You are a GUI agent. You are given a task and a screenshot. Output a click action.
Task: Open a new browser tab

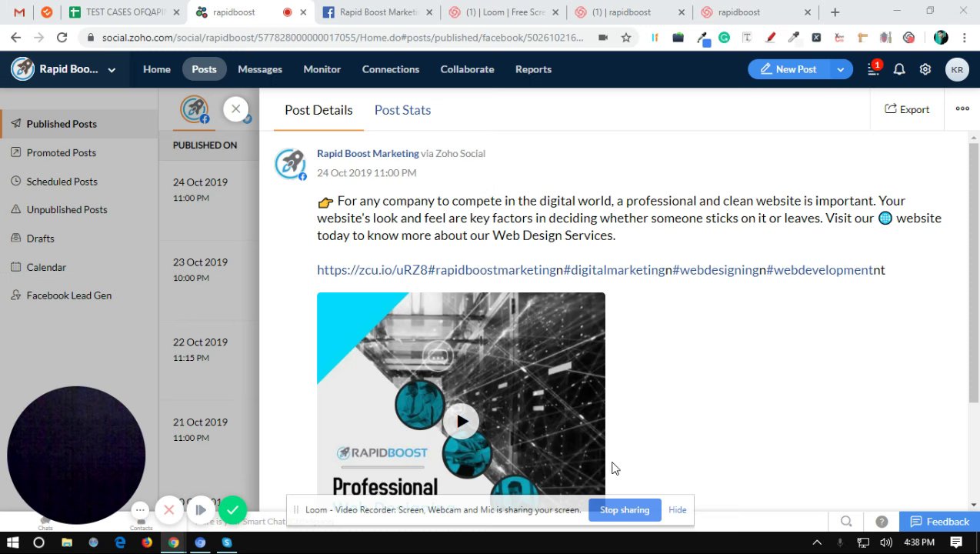click(x=835, y=12)
